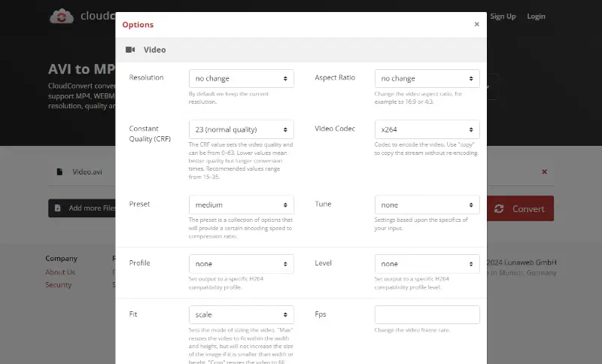
Task: Click the Lunaweb GmbH copyright text
Action: click(521, 262)
